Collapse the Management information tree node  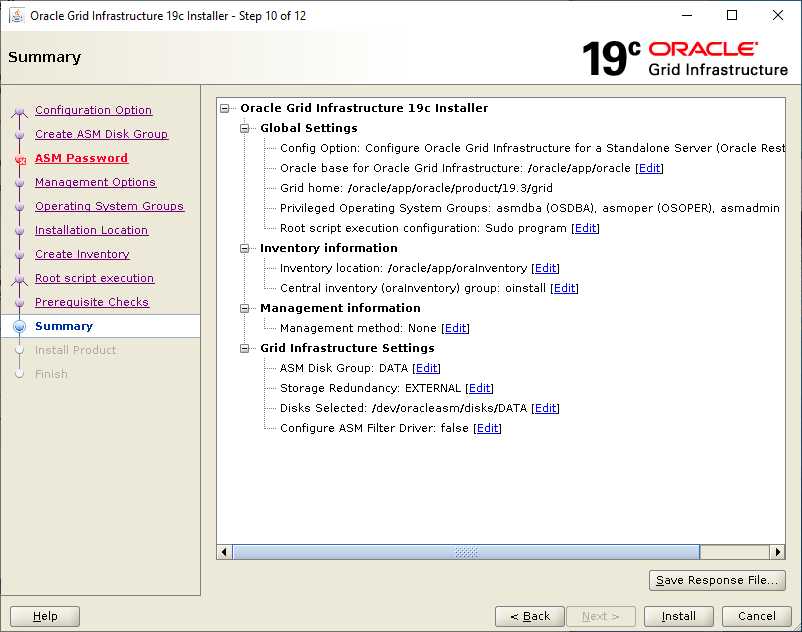(x=244, y=308)
